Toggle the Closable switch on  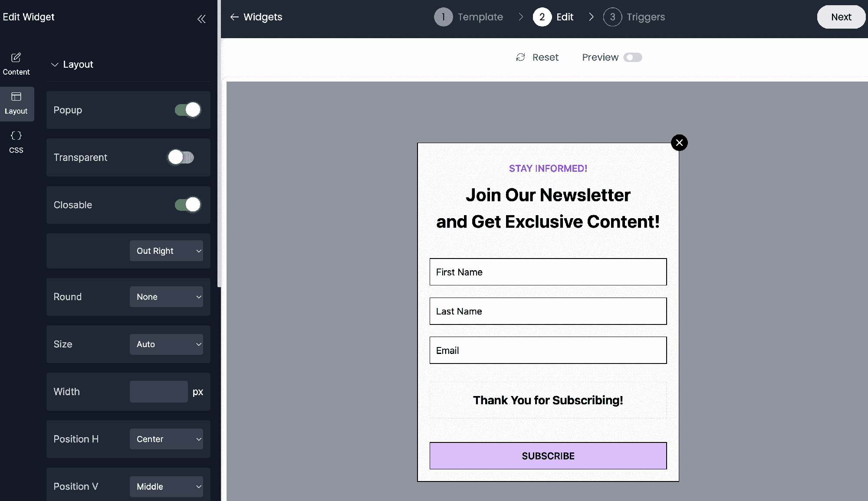point(187,205)
